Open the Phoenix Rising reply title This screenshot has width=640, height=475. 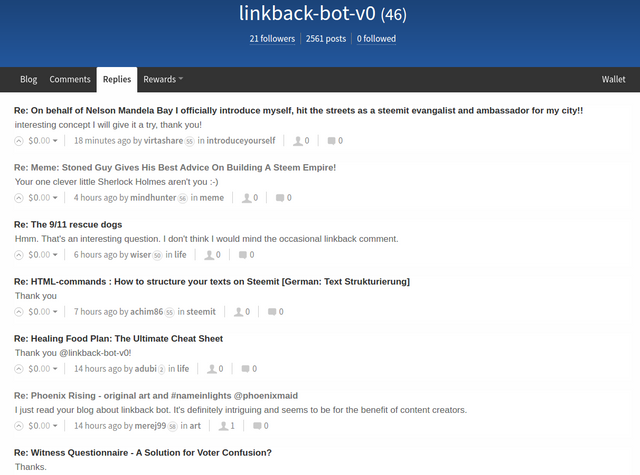[x=156, y=396]
